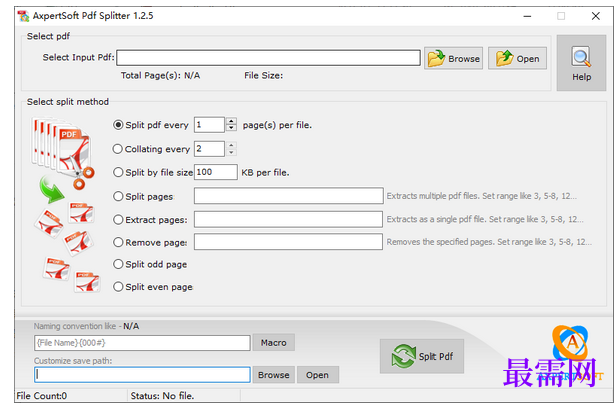
Task: Decrease the Collating every spinner value
Action: (231, 152)
